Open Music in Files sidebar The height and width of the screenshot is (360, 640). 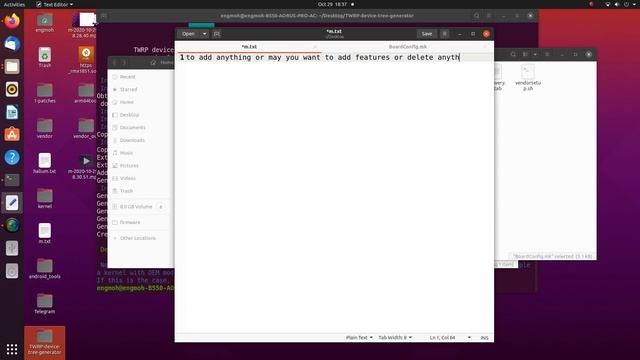[126, 153]
